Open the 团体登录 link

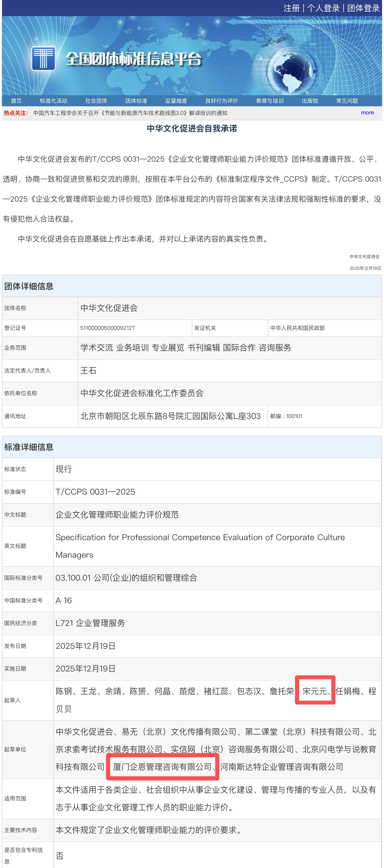(363, 8)
